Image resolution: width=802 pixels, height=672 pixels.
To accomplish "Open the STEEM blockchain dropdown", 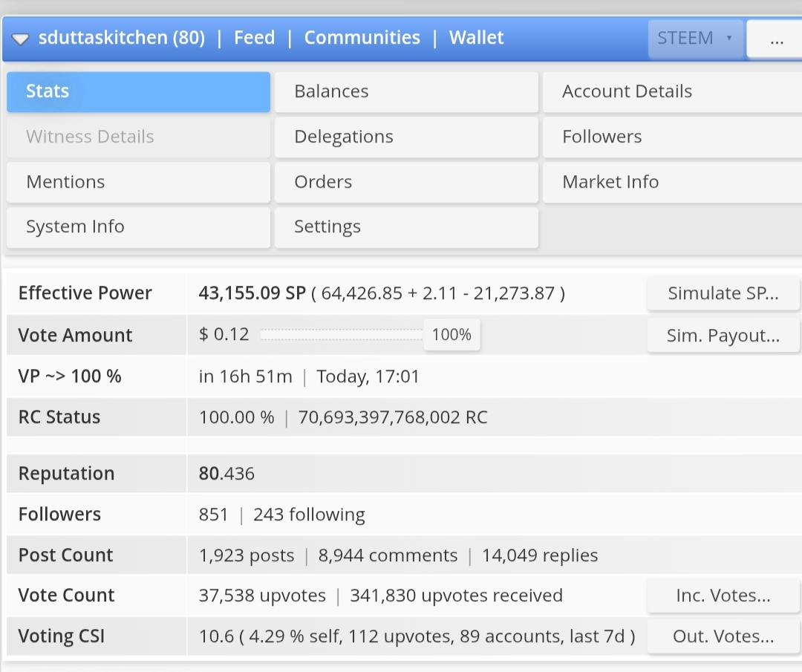I will coord(695,39).
